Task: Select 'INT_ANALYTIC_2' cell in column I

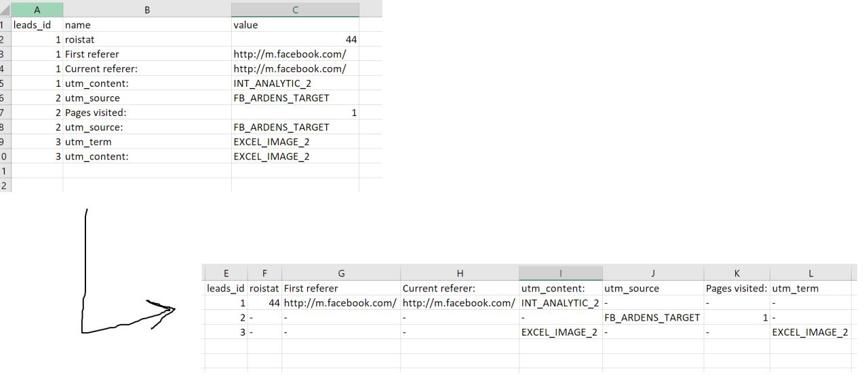Action: coord(561,302)
